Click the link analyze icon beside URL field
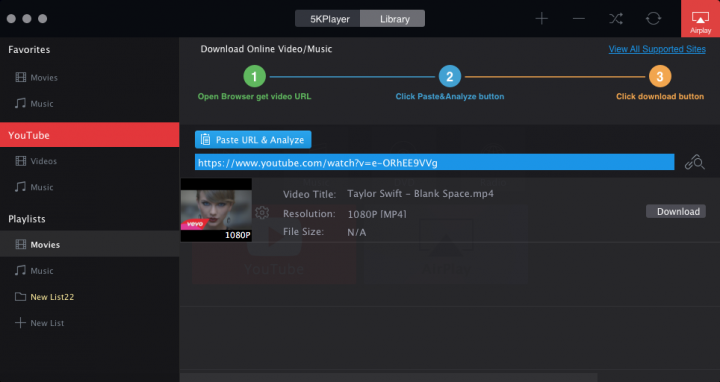The height and width of the screenshot is (382, 720). point(695,163)
